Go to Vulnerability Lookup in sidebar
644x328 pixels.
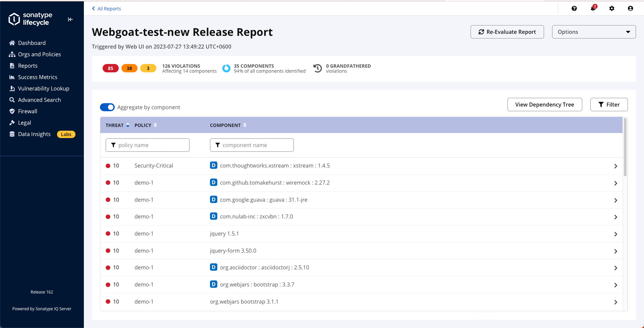[43, 88]
